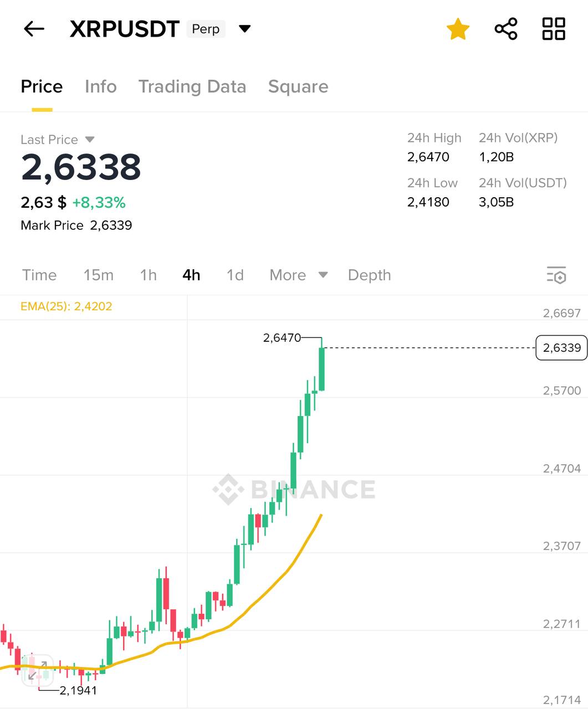Select the 1h timeframe

click(x=148, y=275)
